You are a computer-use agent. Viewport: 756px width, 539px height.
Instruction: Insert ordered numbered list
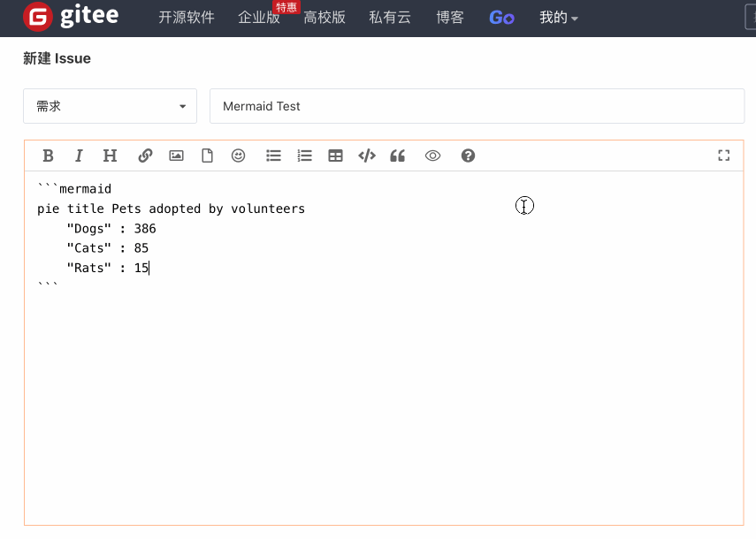coord(305,156)
